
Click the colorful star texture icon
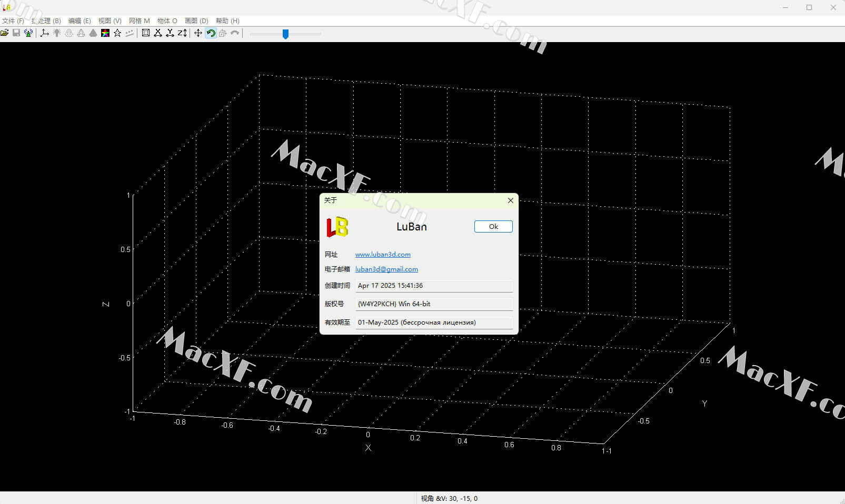(x=105, y=33)
